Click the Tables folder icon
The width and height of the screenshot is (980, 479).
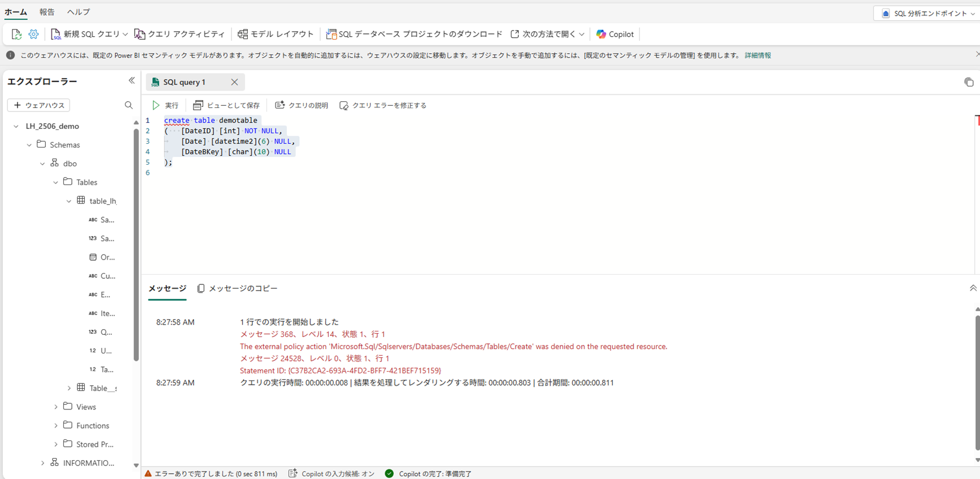tap(68, 182)
